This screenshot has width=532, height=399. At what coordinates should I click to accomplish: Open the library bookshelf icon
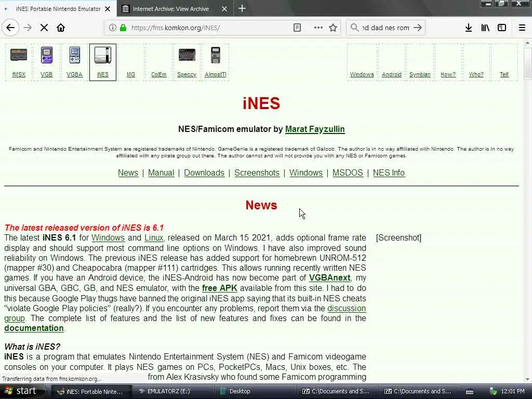[x=485, y=28]
